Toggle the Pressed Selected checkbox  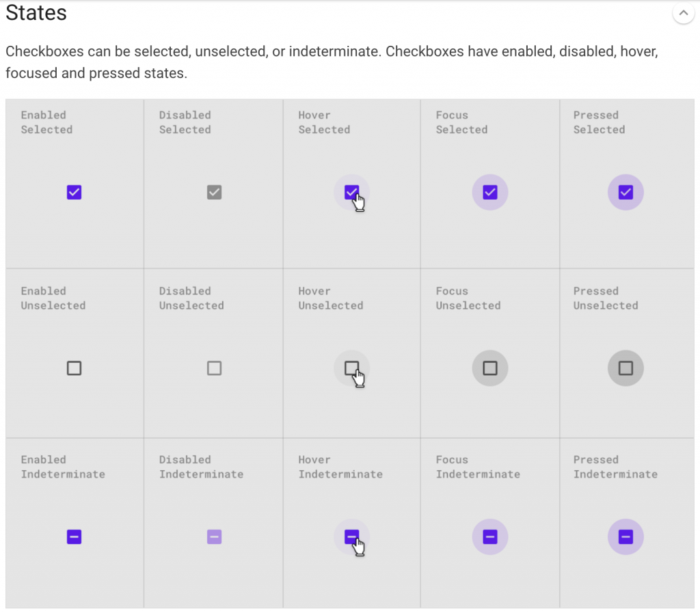click(626, 192)
